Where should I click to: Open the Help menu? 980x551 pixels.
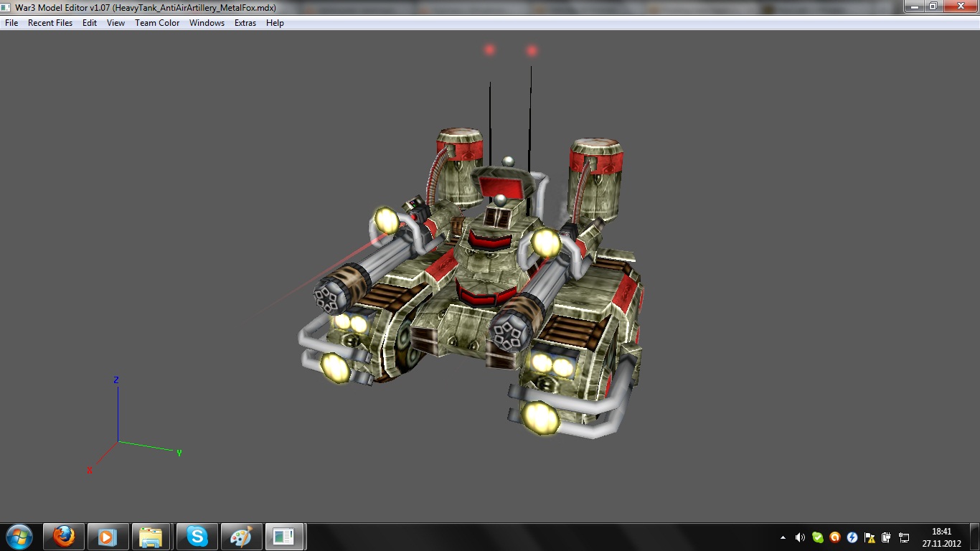[275, 23]
